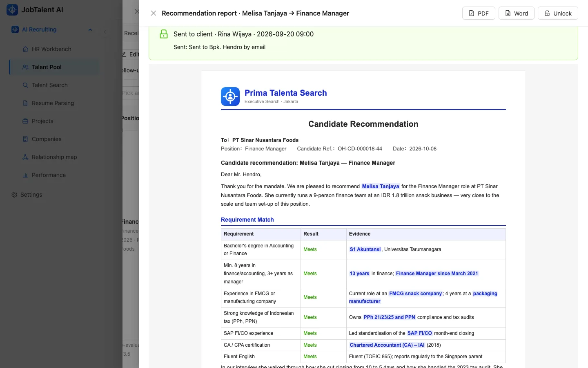This screenshot has height=368, width=588.
Task: Click the Companies building icon
Action: click(25, 139)
